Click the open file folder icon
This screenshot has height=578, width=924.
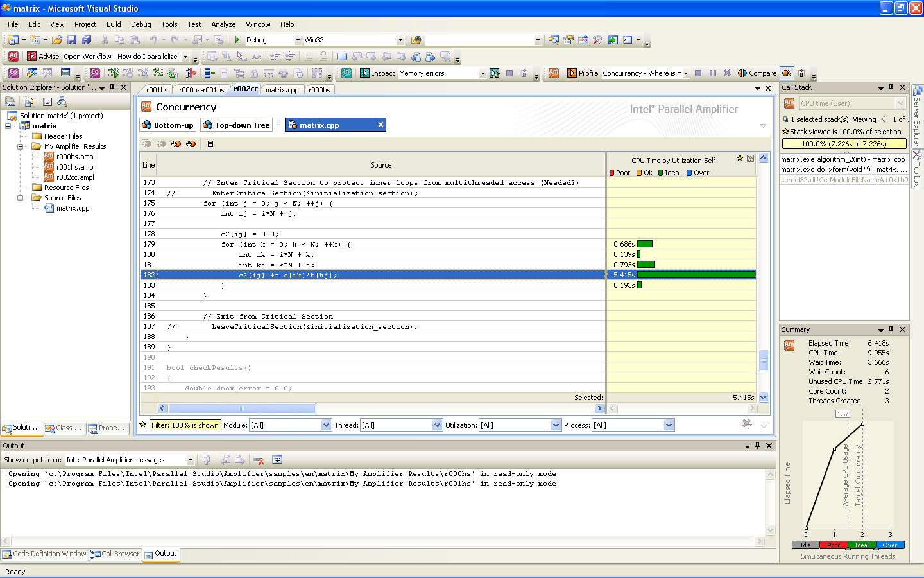point(57,40)
